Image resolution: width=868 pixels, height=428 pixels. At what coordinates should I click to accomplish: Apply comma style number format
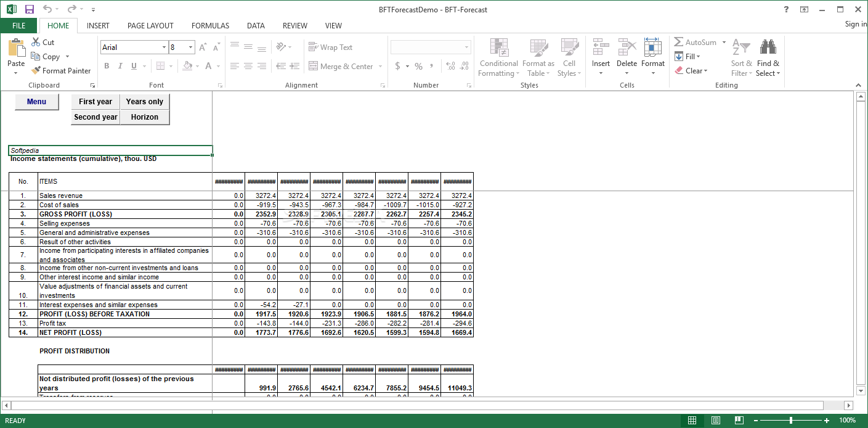432,66
